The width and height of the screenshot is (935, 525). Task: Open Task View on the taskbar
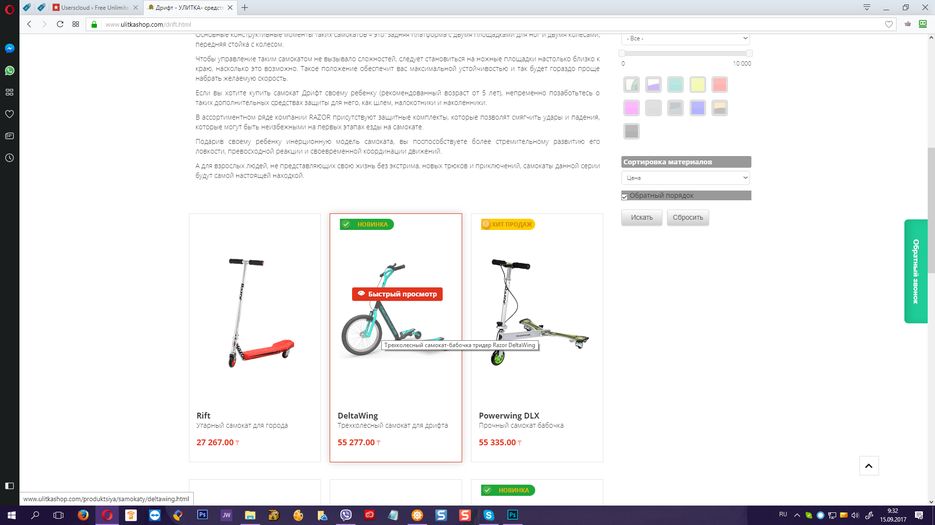[x=58, y=515]
